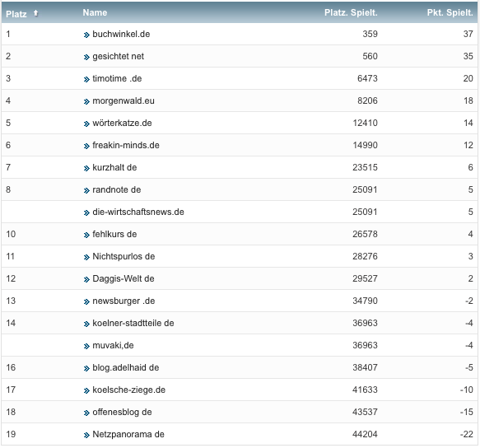Image resolution: width=480 pixels, height=448 pixels.
Task: Open the randnote de link
Action: (x=117, y=189)
